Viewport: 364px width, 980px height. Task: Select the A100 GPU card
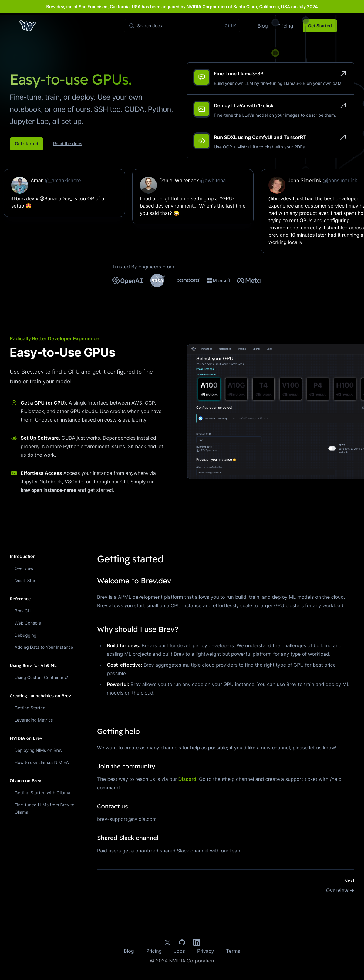(x=209, y=389)
